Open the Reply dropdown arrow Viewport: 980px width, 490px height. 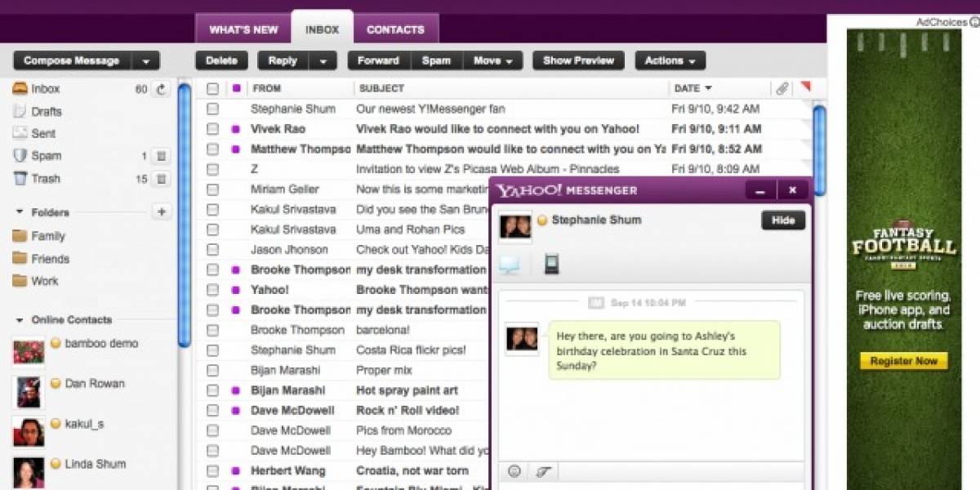(x=323, y=60)
